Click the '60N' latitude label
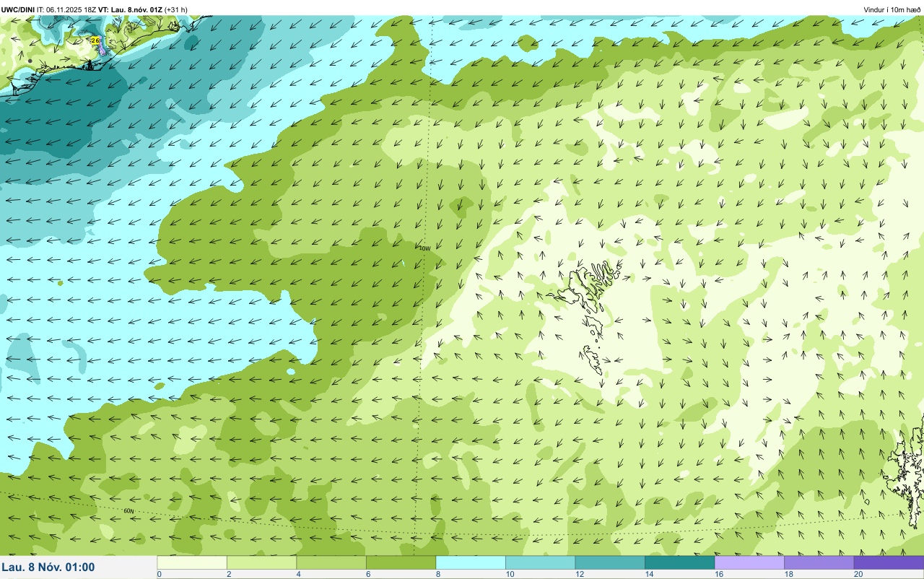The image size is (924, 579). click(129, 511)
